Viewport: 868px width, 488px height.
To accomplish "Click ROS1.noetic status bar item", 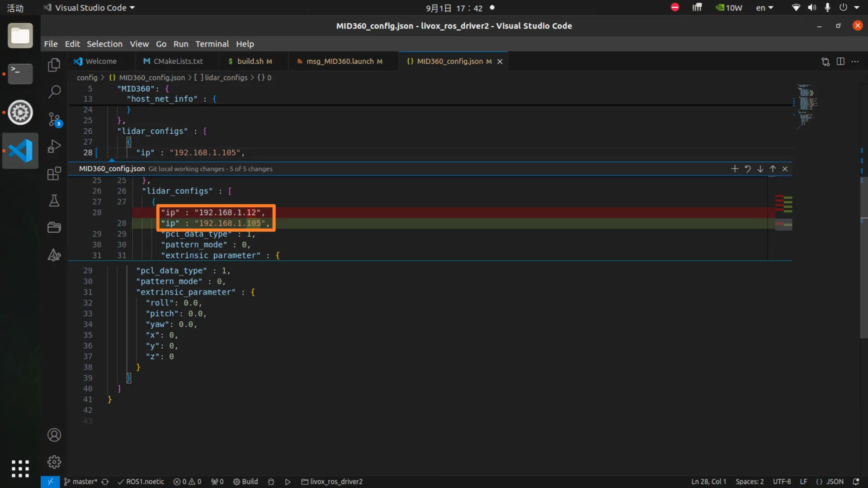I will tap(141, 482).
